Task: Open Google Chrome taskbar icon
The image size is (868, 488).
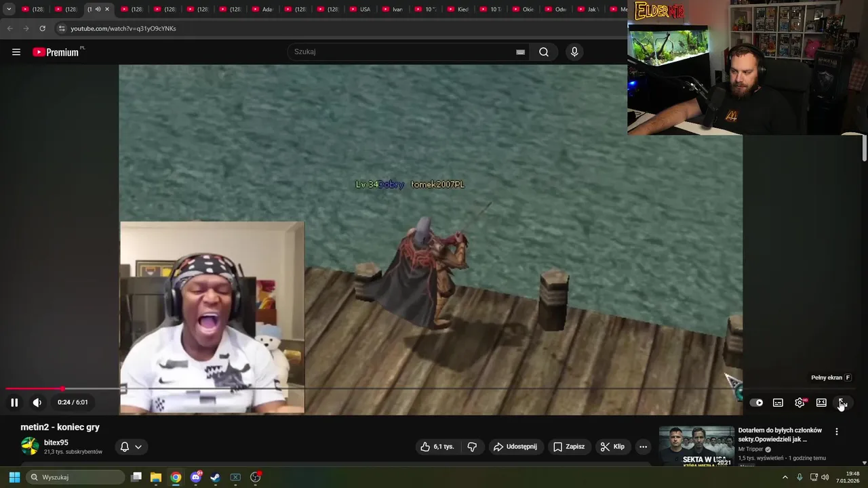Action: point(176,477)
